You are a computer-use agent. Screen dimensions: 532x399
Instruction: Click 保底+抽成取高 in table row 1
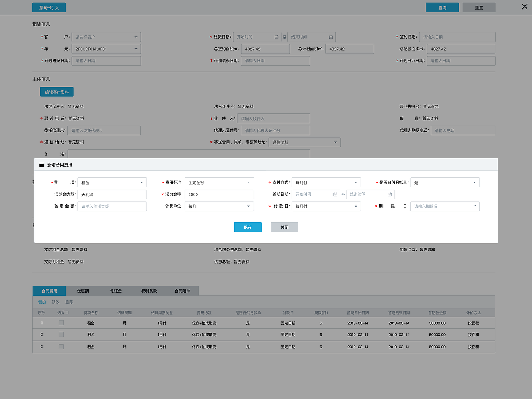[x=204, y=323]
